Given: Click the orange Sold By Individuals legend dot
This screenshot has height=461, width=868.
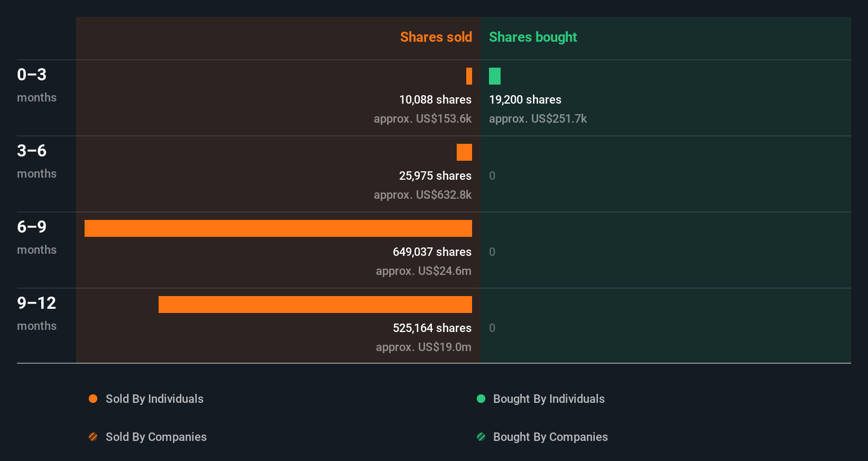Looking at the screenshot, I should pyautogui.click(x=93, y=399).
